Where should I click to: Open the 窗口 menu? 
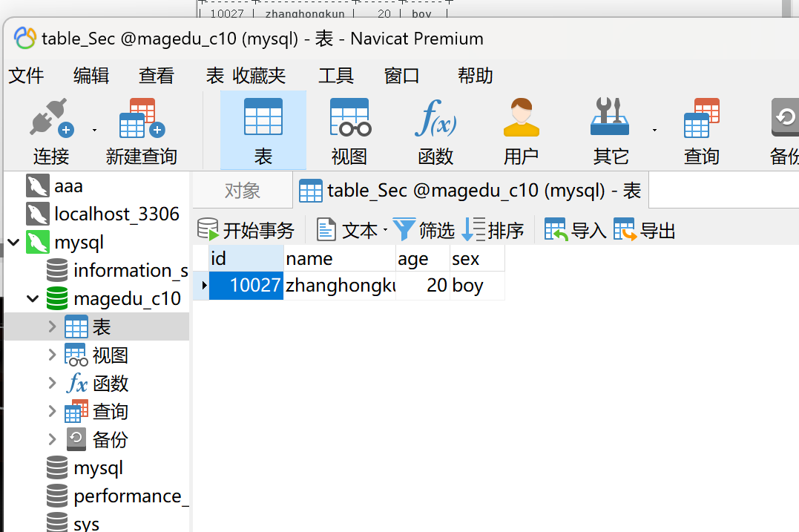click(x=401, y=76)
